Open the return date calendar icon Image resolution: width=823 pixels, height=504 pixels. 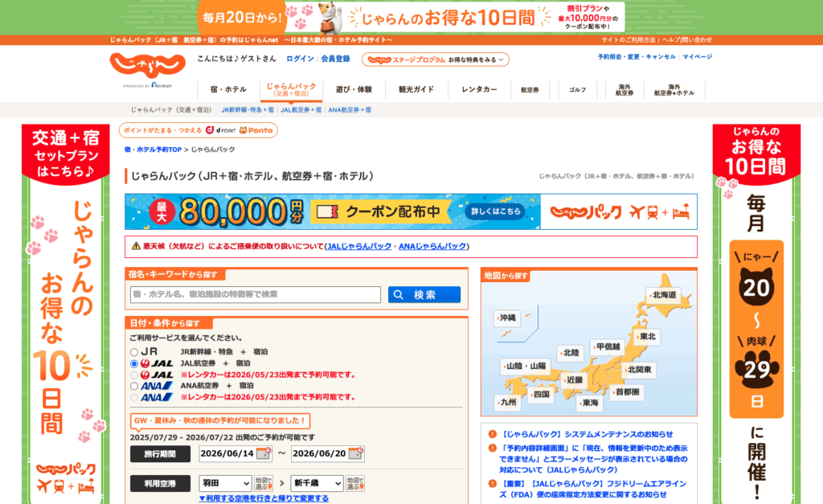(356, 453)
